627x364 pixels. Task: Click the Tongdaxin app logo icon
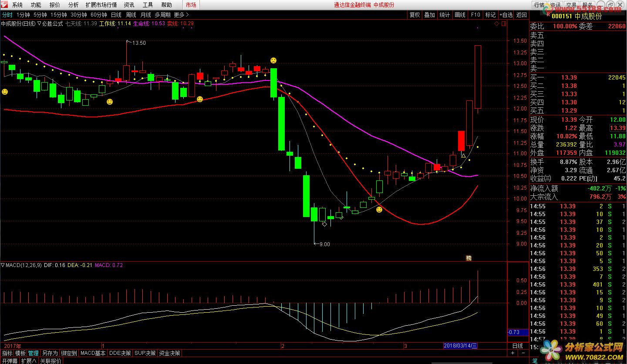click(x=5, y=5)
